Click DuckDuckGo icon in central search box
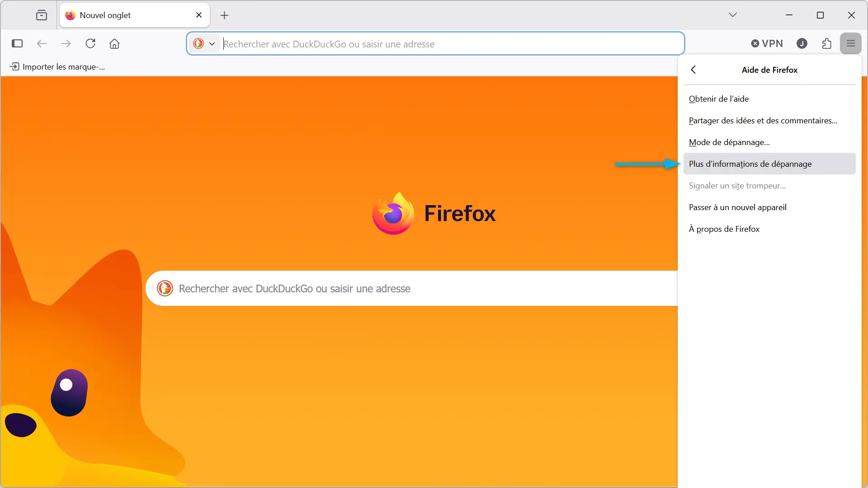 [165, 288]
